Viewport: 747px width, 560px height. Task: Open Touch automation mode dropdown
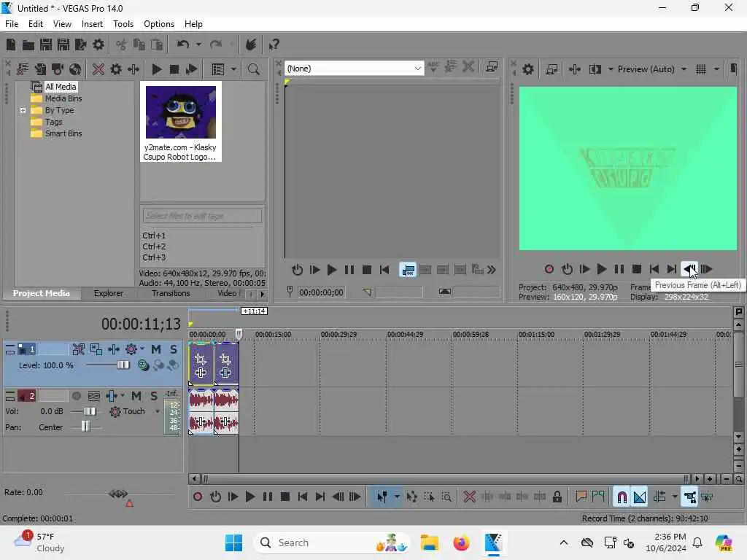158,411
